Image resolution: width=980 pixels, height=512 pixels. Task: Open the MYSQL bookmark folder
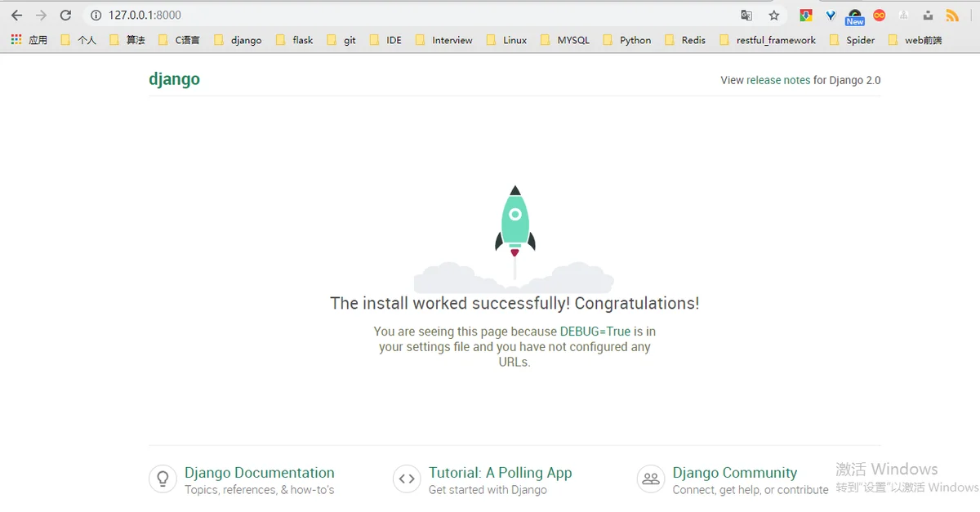(x=565, y=40)
